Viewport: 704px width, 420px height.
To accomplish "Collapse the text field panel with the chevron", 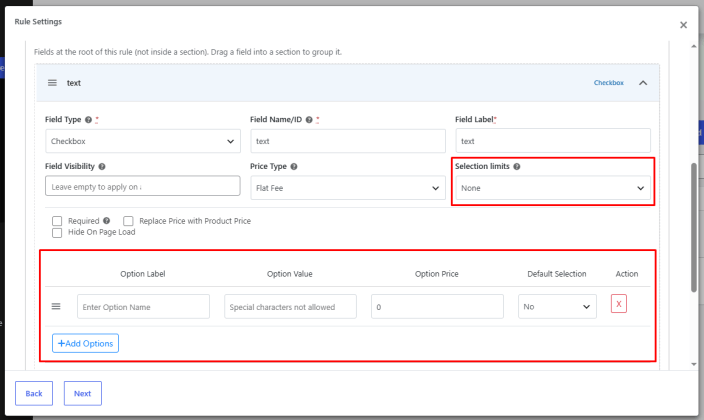I will 643,83.
